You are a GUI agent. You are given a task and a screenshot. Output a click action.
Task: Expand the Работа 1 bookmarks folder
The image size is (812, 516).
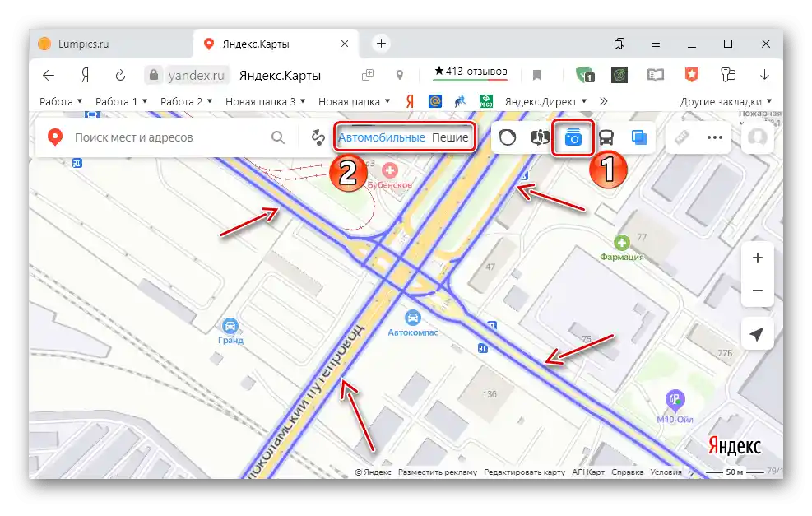pyautogui.click(x=121, y=101)
